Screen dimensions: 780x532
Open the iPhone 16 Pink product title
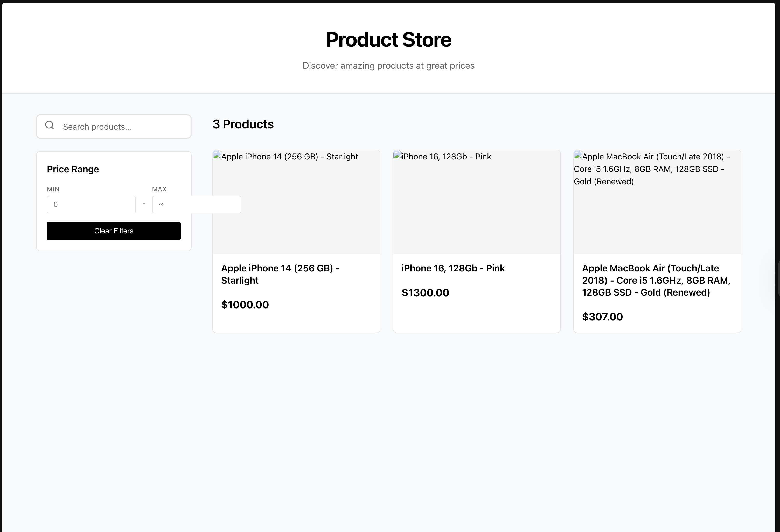pos(453,268)
